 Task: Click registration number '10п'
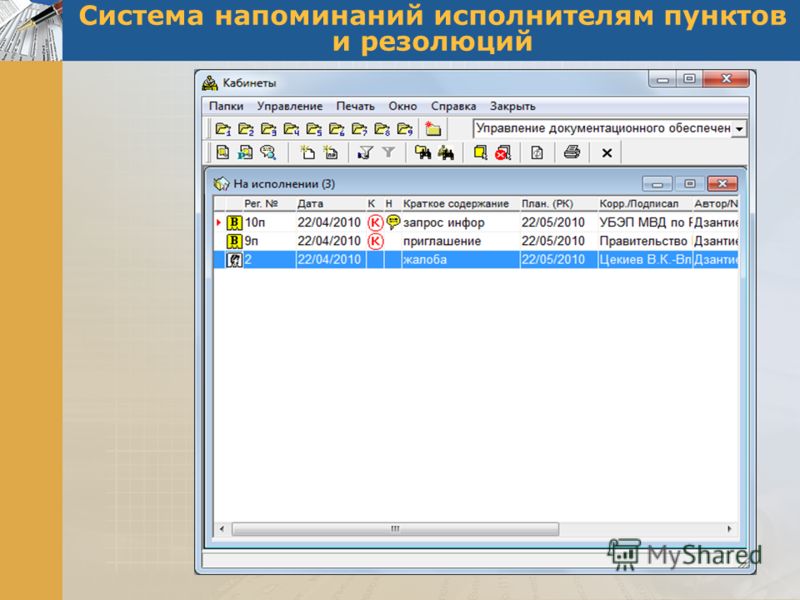(x=254, y=222)
